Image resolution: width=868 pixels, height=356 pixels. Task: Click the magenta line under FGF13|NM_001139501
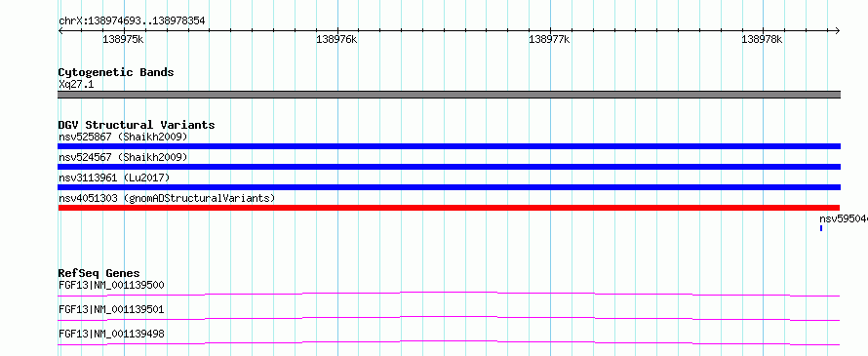click(x=449, y=318)
